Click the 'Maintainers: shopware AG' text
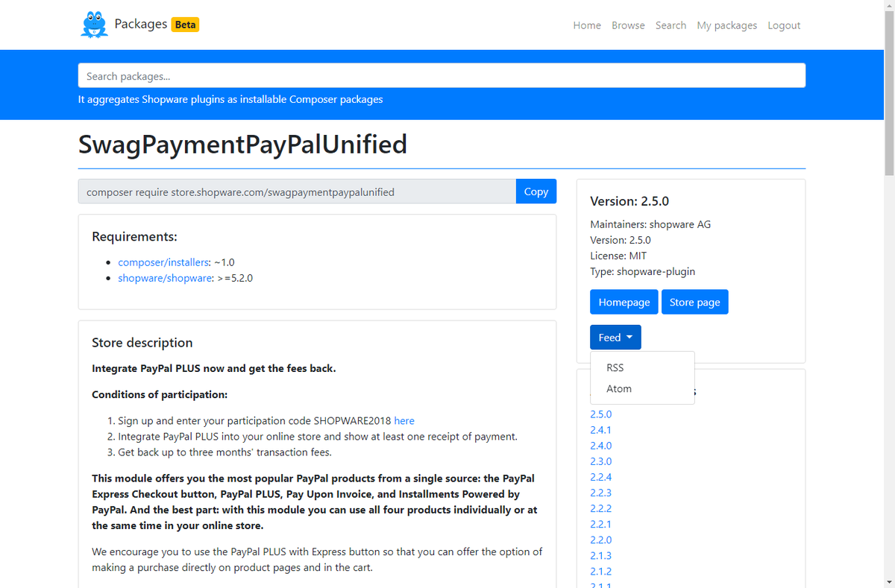Screen dimensions: 895x588 click(x=650, y=224)
